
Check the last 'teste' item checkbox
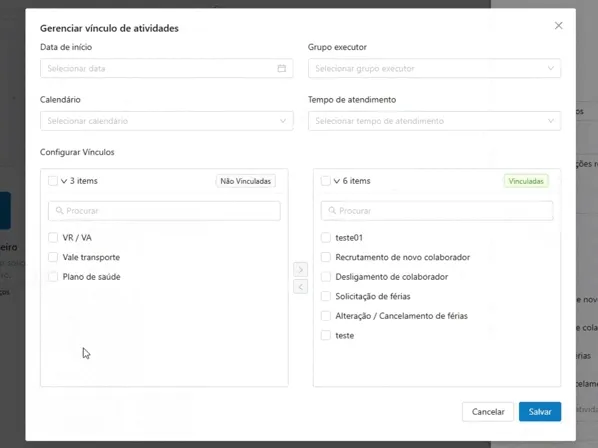(x=325, y=336)
